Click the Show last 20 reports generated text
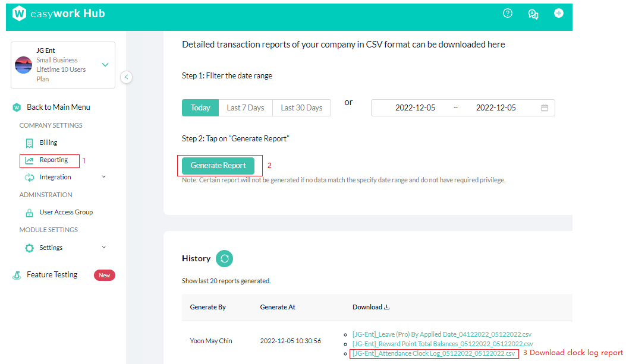Viewport: 626px width, 364px height. pos(226,281)
